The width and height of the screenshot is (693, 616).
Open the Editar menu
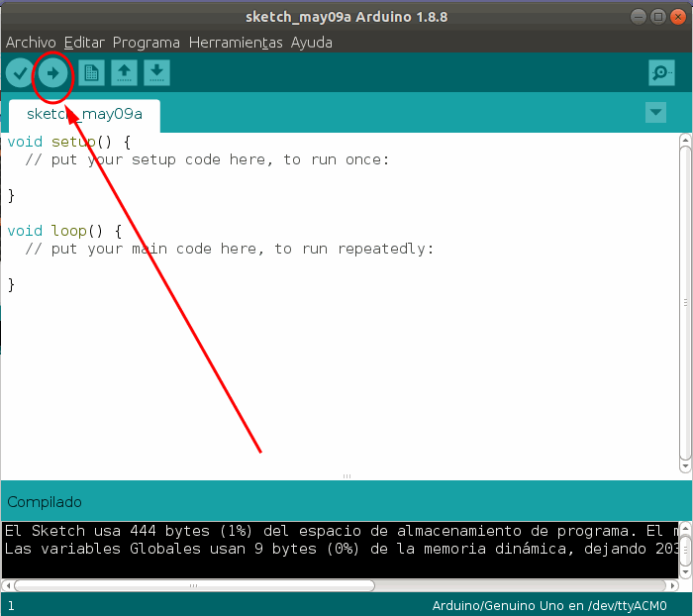click(x=84, y=43)
